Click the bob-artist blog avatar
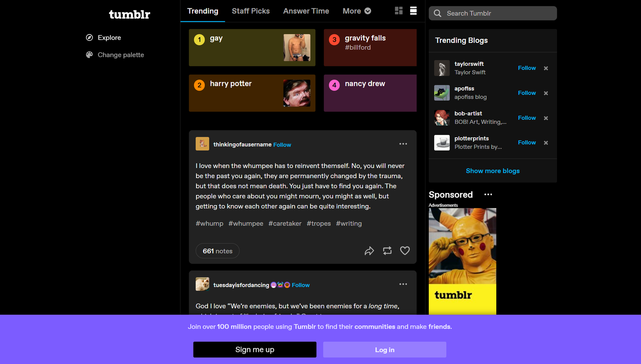The height and width of the screenshot is (364, 641). [x=442, y=118]
